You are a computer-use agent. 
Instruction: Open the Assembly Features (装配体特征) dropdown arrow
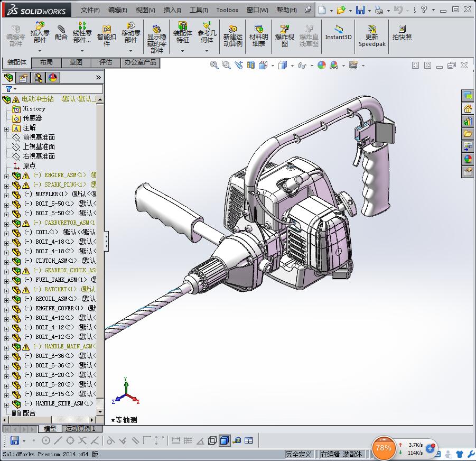click(x=182, y=51)
